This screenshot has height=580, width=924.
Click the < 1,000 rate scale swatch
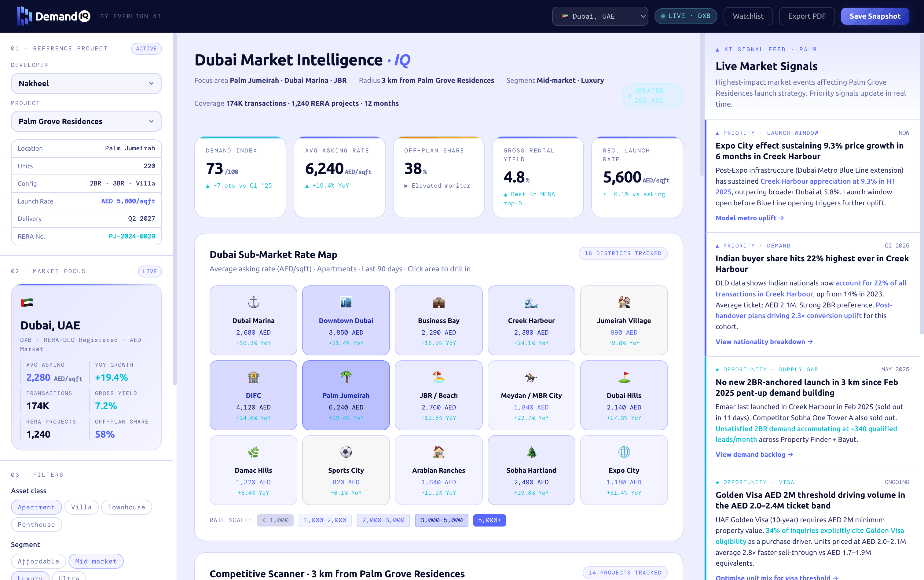coord(275,520)
